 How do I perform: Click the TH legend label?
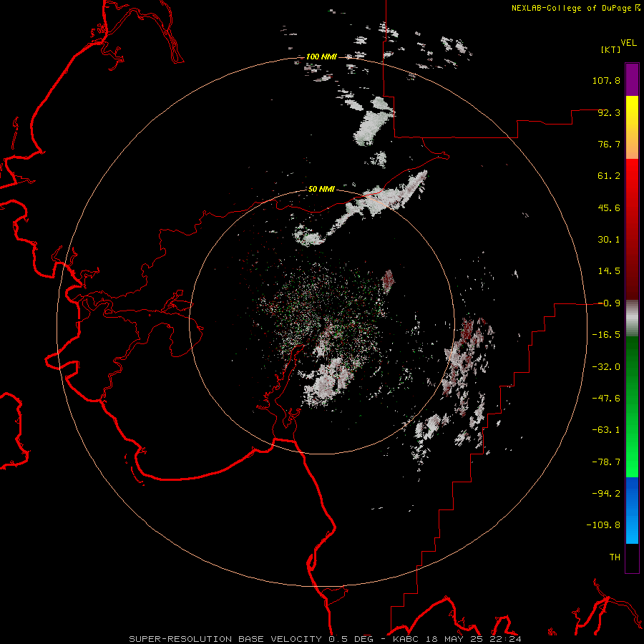[x=615, y=557]
